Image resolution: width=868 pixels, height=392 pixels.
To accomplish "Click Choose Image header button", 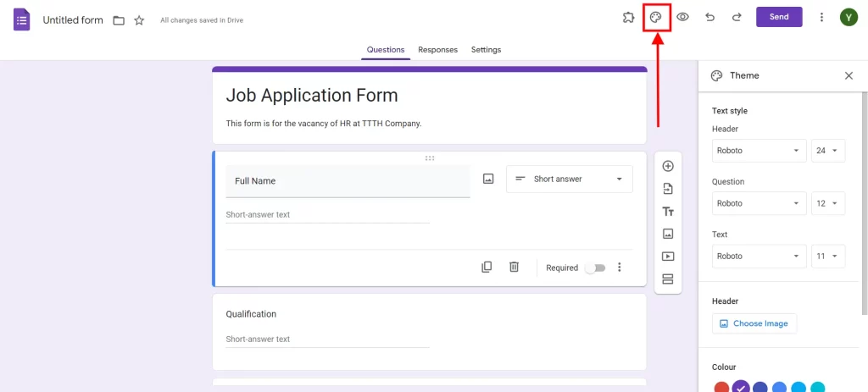I will pyautogui.click(x=754, y=323).
